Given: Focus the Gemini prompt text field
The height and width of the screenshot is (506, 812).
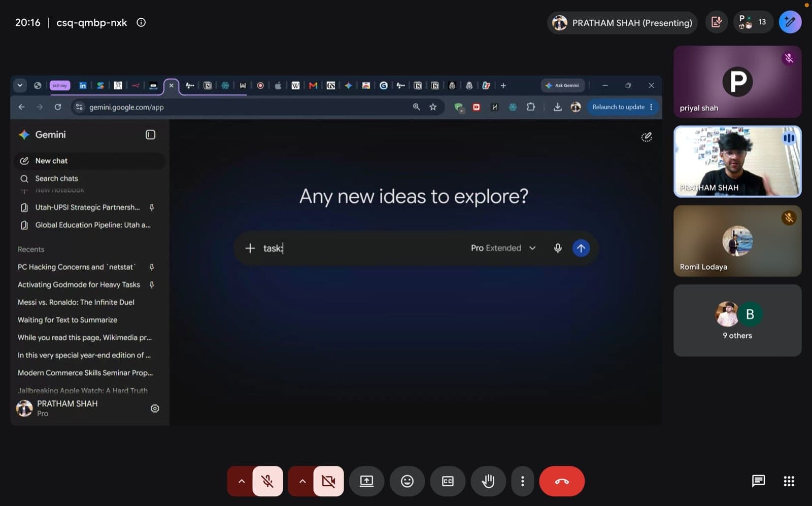Looking at the screenshot, I should (x=363, y=248).
